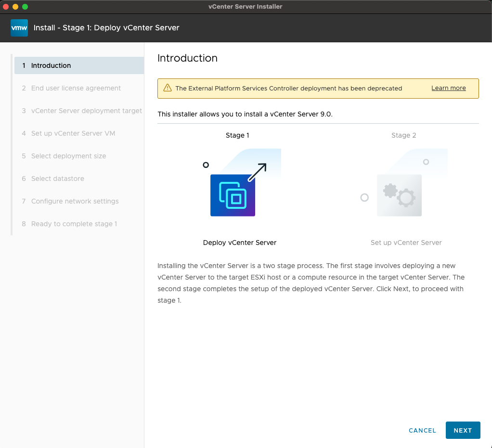Click the vCenter Server Installer window title
This screenshot has height=448, width=492.
(x=246, y=7)
